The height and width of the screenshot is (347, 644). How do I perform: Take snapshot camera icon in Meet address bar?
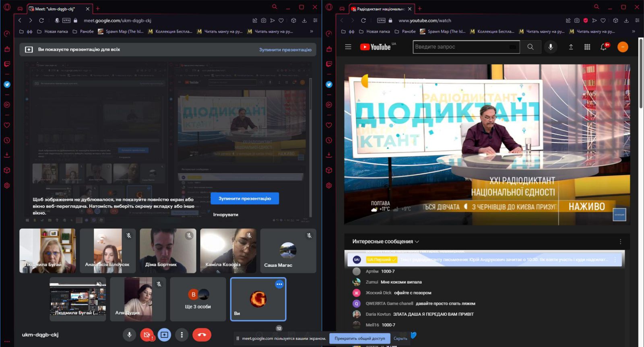pos(264,21)
